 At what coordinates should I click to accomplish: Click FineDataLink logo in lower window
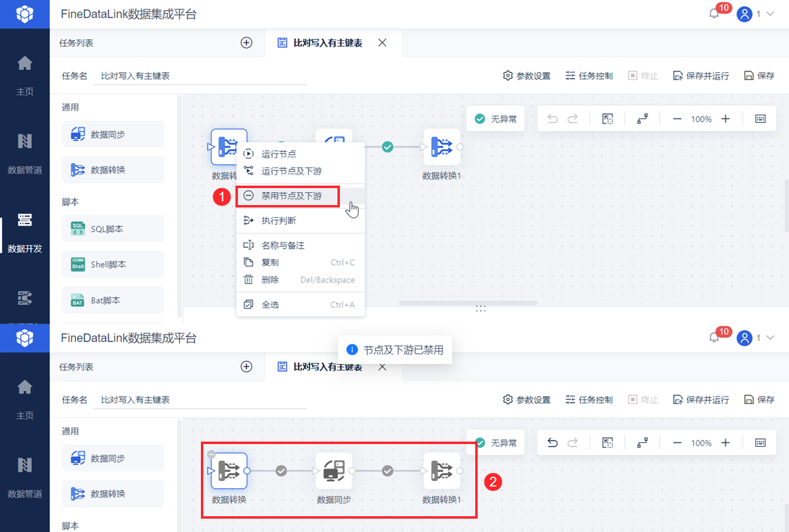tap(24, 338)
